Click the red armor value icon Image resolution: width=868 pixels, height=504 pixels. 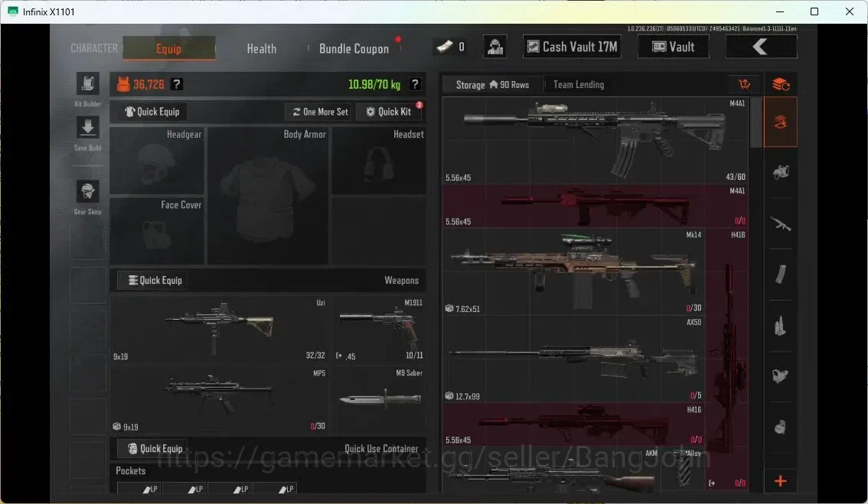pyautogui.click(x=123, y=84)
